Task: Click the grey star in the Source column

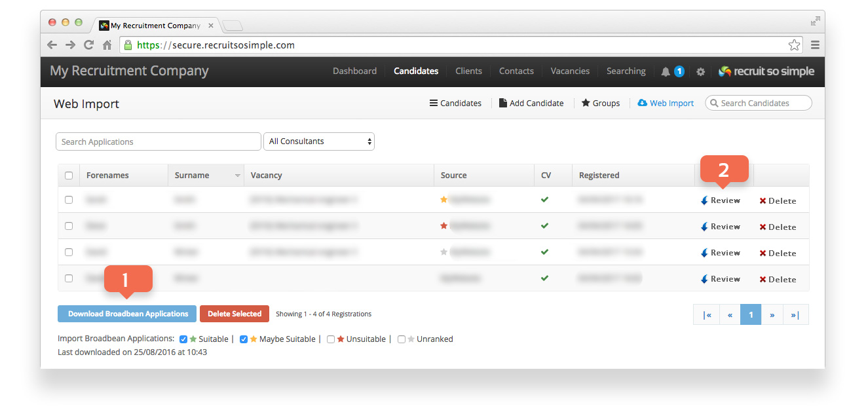Action: tap(443, 252)
